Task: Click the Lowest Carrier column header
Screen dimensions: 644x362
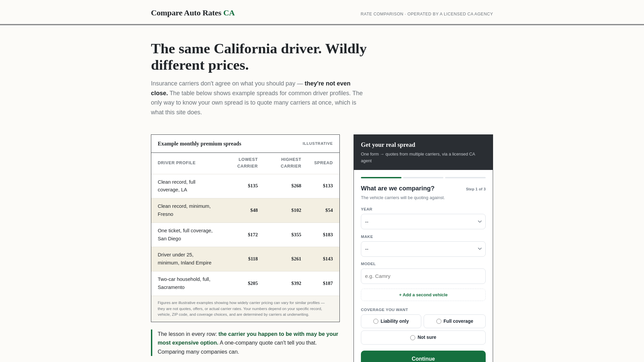Action: click(x=248, y=163)
